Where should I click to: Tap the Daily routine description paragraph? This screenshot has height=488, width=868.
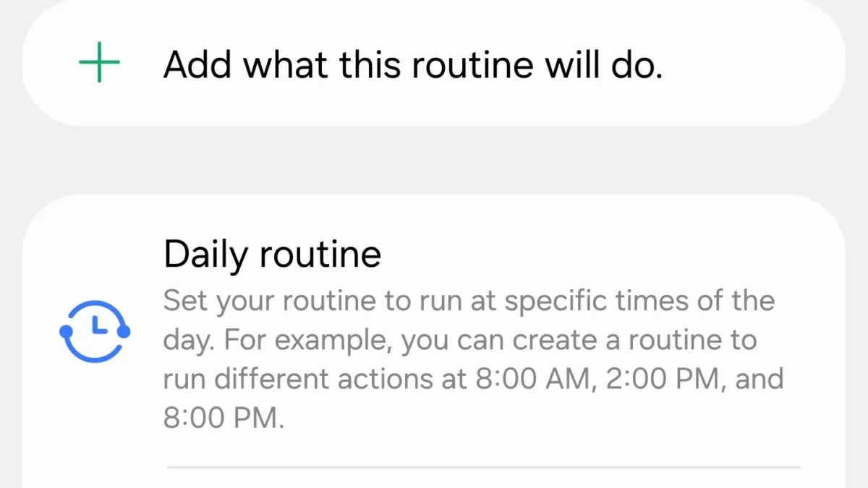coord(474,359)
